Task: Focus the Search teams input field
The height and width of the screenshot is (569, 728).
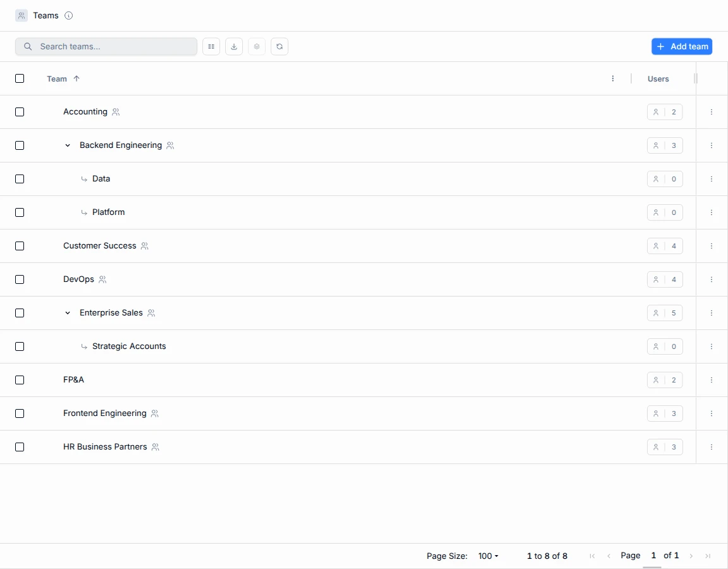Action: coord(106,46)
